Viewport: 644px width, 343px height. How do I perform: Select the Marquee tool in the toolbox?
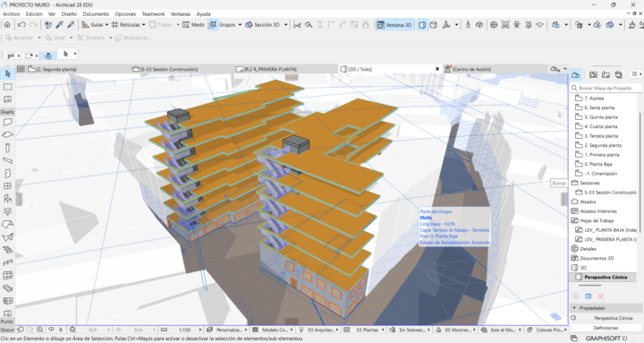tap(7, 87)
